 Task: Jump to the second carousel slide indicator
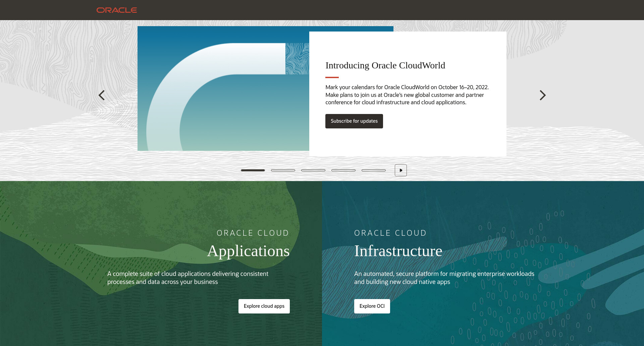pos(283,170)
